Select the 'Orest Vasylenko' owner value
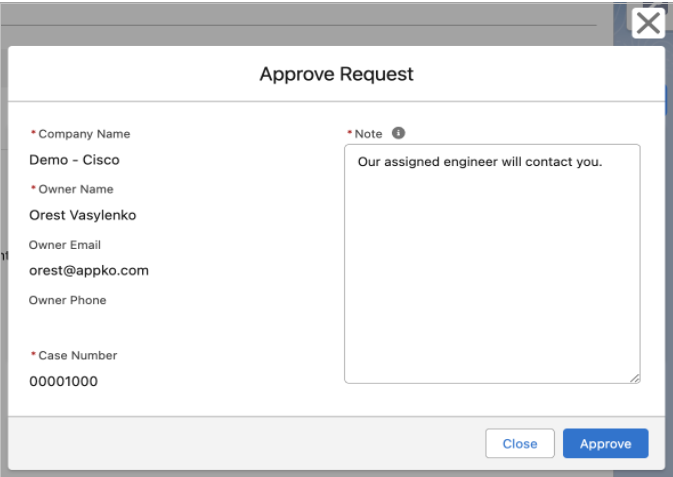 (83, 215)
